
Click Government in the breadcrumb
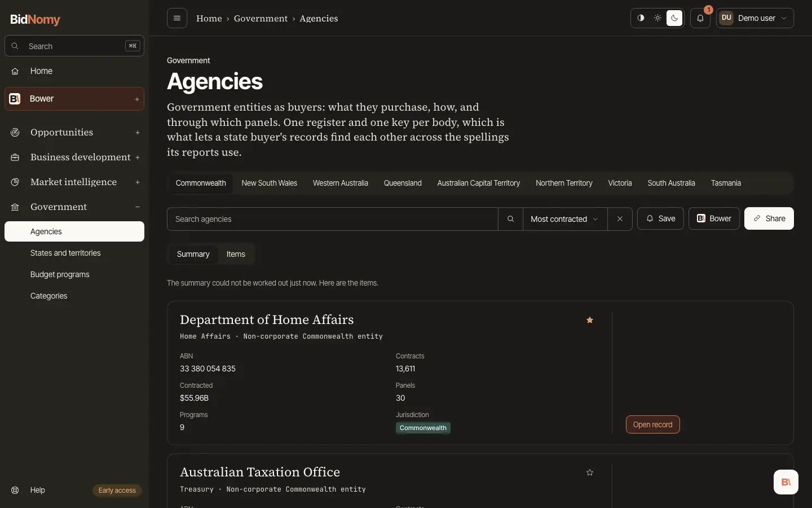tap(261, 19)
